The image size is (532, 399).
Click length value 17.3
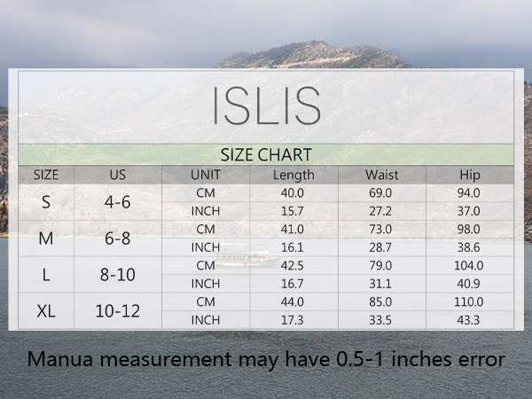click(292, 320)
